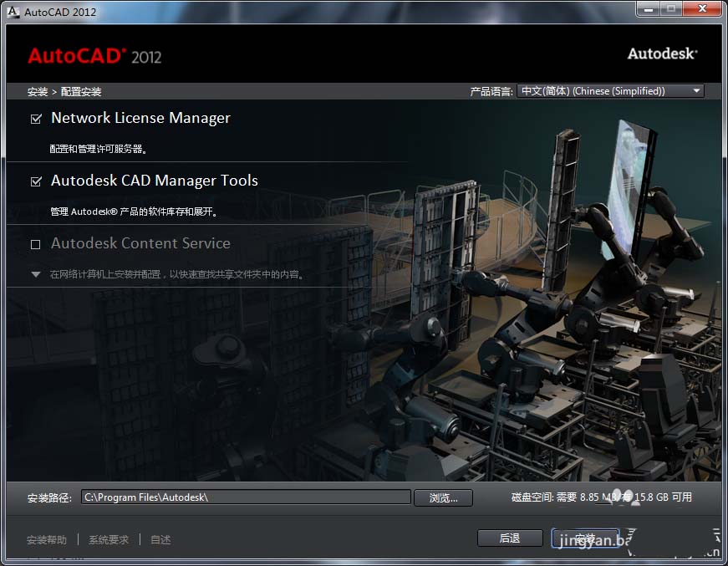728x566 pixels.
Task: Open the 系统要求 system requirements link
Action: tap(109, 540)
